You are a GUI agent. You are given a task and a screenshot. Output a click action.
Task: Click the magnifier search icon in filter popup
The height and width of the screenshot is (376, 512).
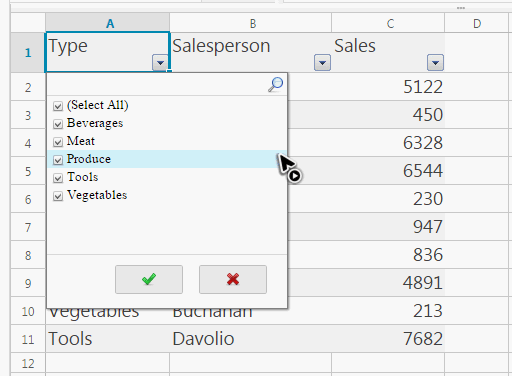click(x=276, y=84)
